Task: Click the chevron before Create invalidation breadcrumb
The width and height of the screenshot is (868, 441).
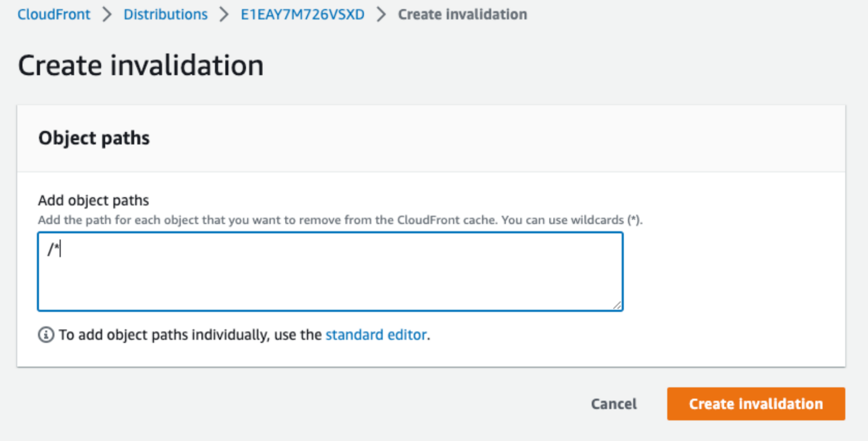Action: (x=381, y=15)
